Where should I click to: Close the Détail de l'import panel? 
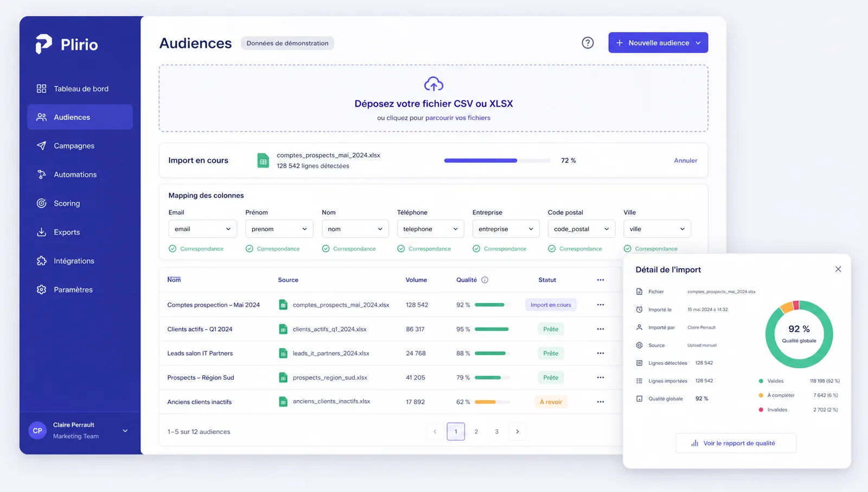click(x=838, y=269)
